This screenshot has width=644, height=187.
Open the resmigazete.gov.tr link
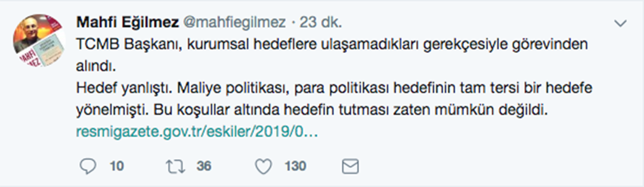click(x=197, y=132)
